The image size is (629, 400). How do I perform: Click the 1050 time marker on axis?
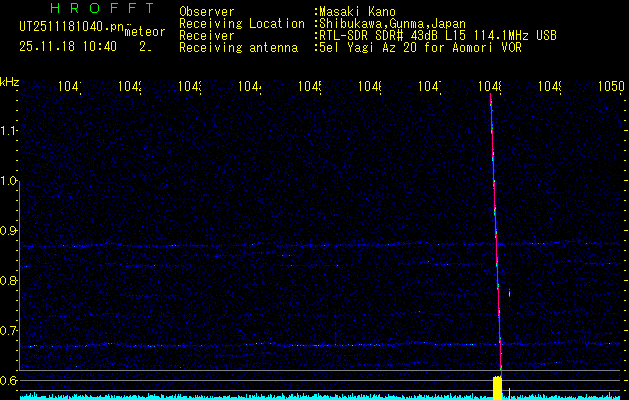click(x=611, y=87)
